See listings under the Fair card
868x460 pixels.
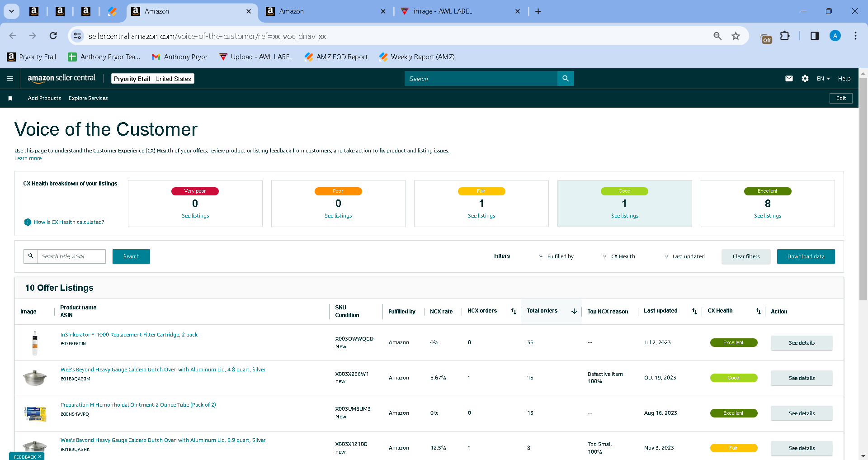(481, 216)
